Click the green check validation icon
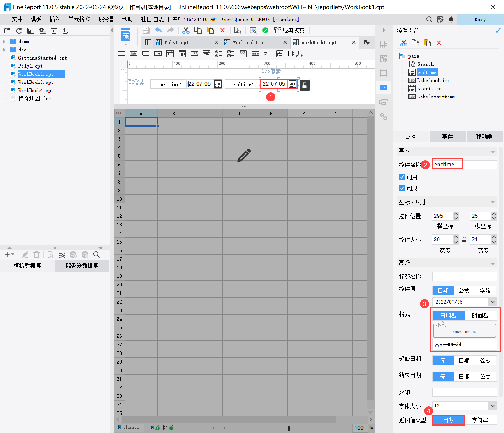504x433 pixels. coord(265,30)
